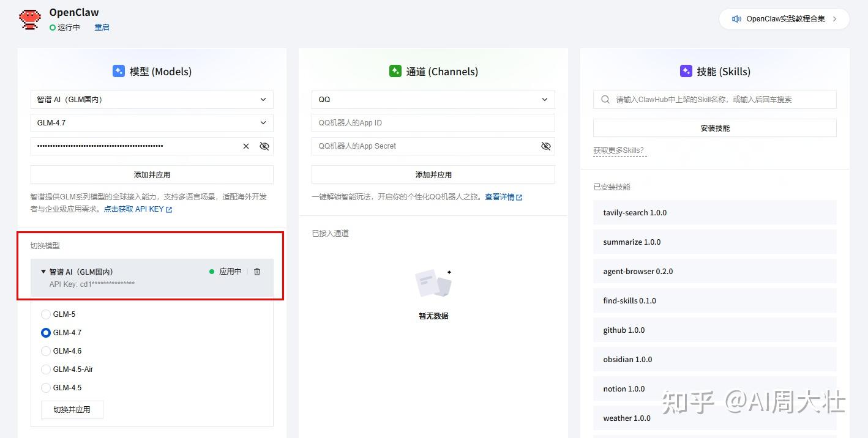Delete the 智谱 AI model entry
Screen dimensions: 868x438
pos(257,272)
